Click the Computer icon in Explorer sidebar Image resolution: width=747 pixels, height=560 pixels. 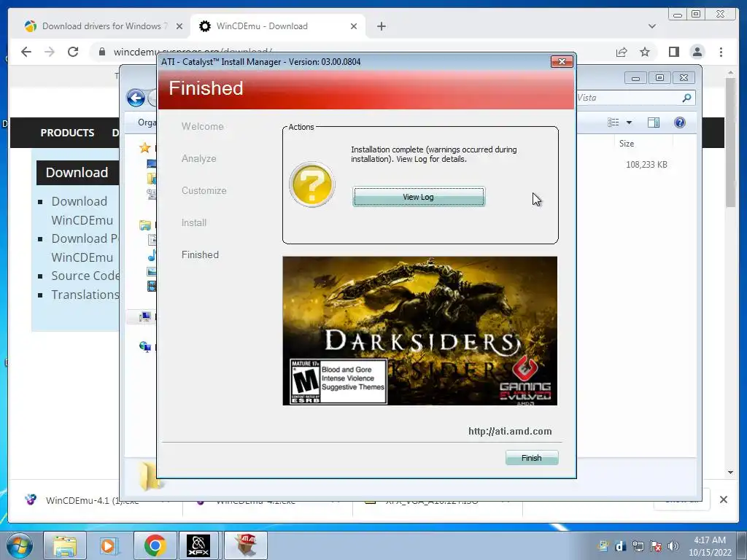click(145, 316)
